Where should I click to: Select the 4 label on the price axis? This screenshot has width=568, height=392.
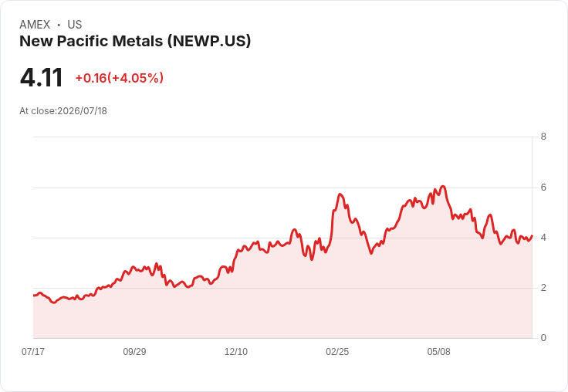click(x=543, y=238)
